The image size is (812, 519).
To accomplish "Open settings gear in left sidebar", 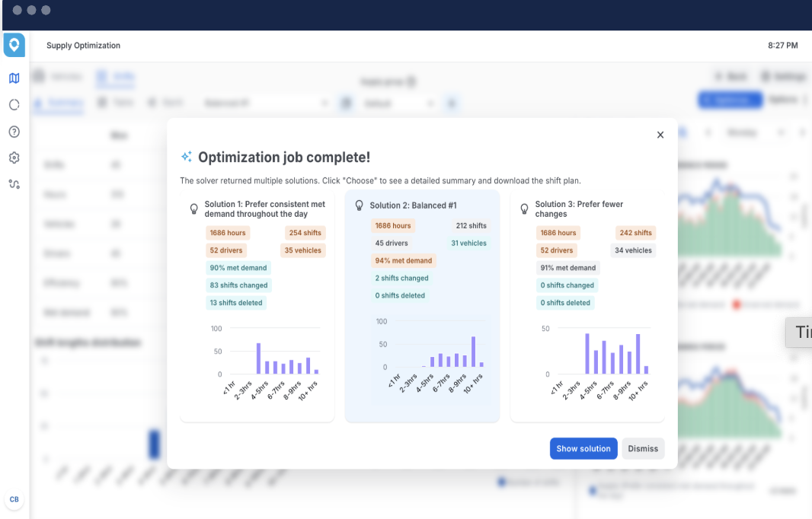I will click(14, 158).
